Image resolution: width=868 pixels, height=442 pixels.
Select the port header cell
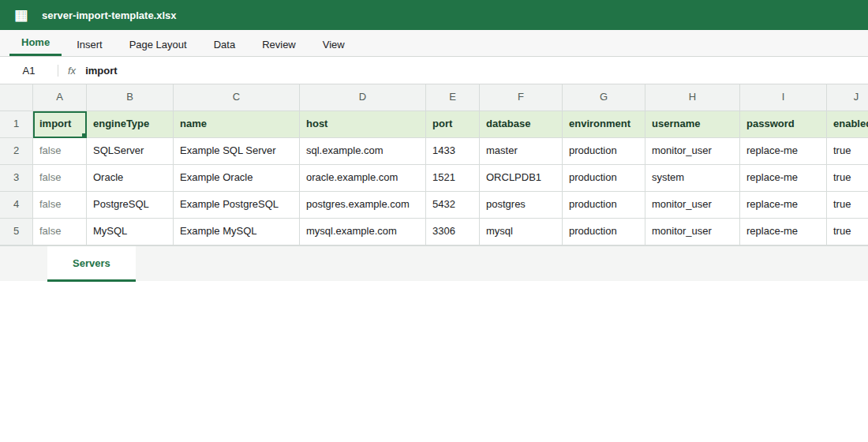tap(452, 124)
